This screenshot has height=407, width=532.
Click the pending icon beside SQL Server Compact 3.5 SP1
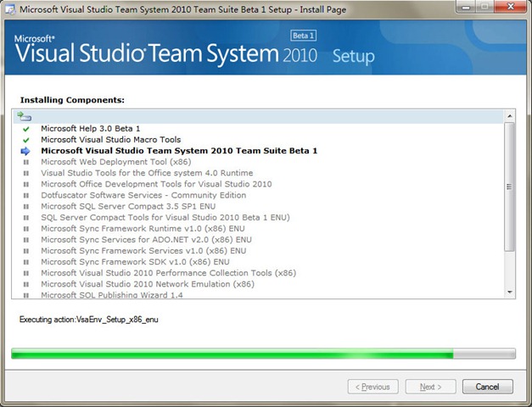25,207
